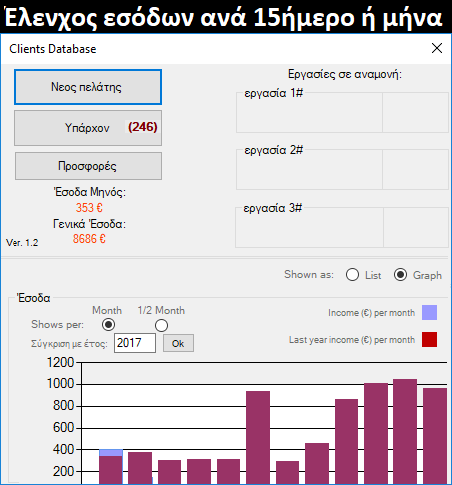Image resolution: width=452 pixels, height=485 pixels.
Task: Click the 353 € monthly income value
Action: pyautogui.click(x=89, y=208)
